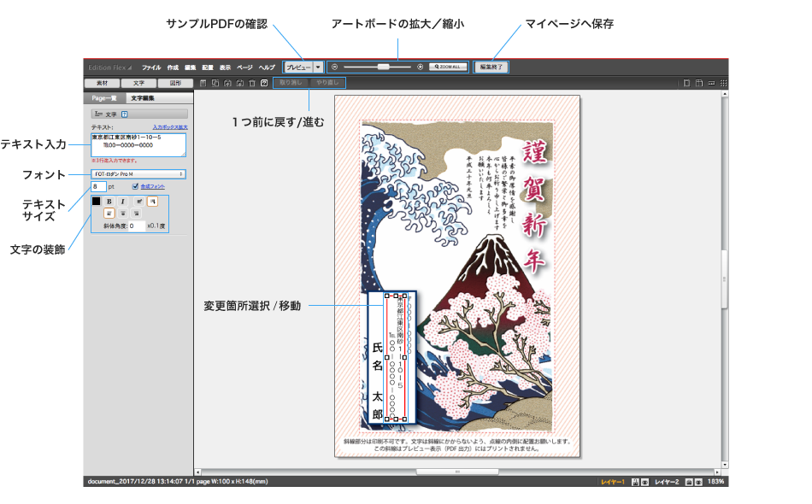This screenshot has width=812, height=504.
Task: Click the 183% zoom value in status bar
Action: point(715,482)
